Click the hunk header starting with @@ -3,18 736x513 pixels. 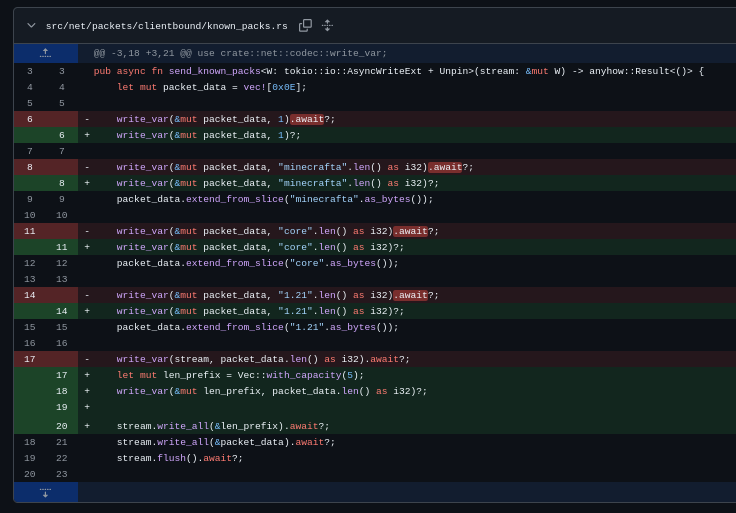click(x=240, y=53)
